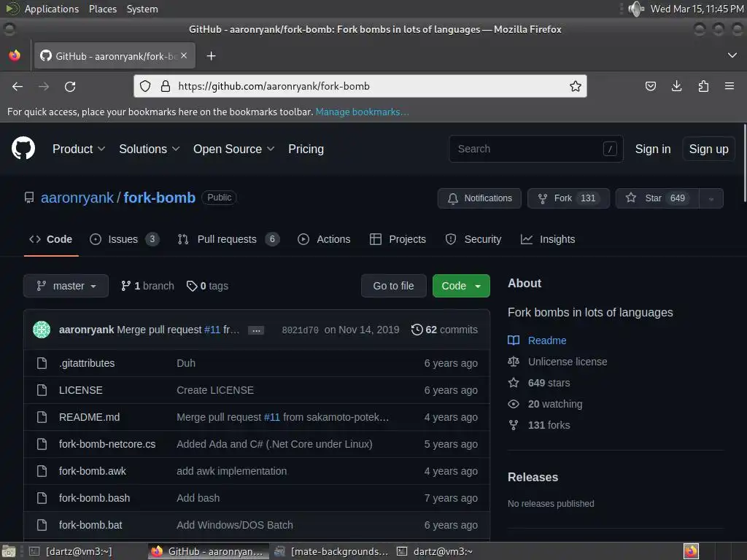Click the Firefox icon in the taskbar tray

(x=691, y=551)
